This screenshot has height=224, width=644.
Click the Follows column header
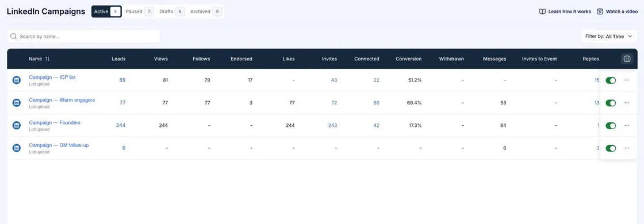point(201,59)
